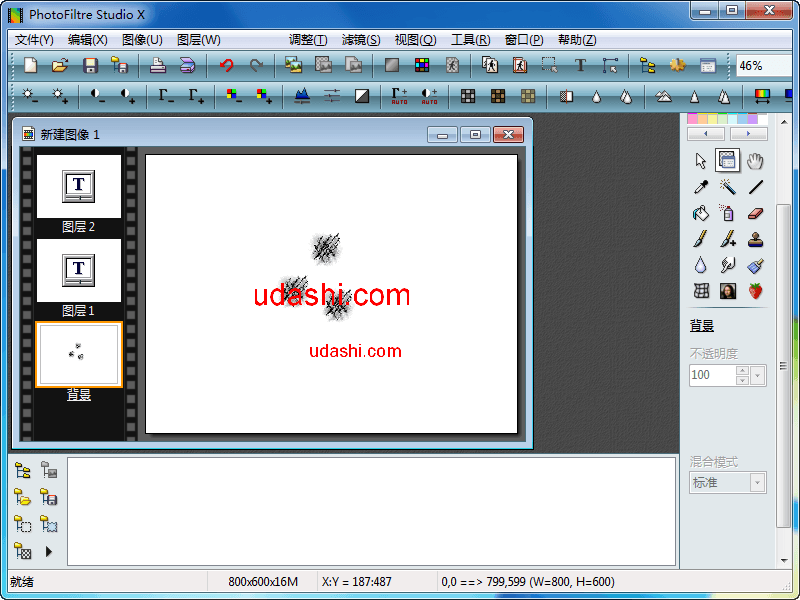Select the Eraser tool in palette
The height and width of the screenshot is (600, 800).
755,213
